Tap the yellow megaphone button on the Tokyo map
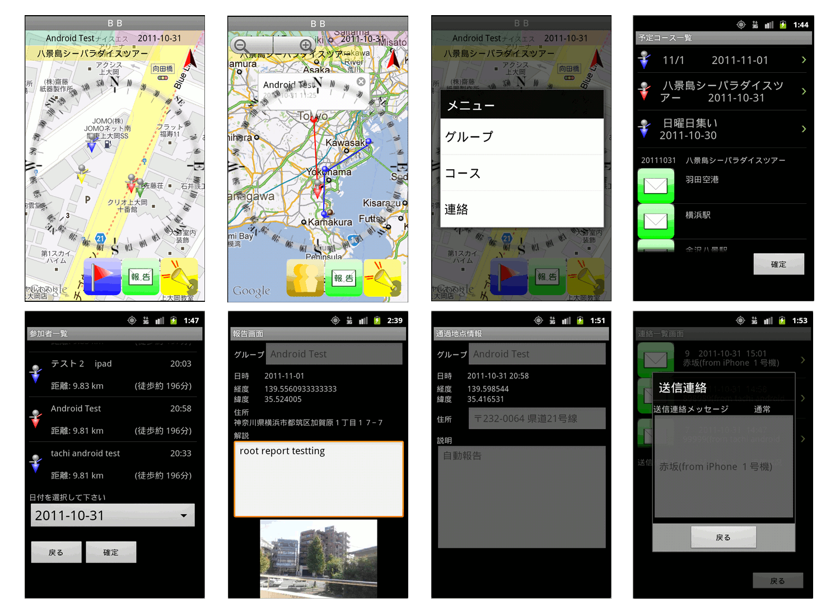 382,277
